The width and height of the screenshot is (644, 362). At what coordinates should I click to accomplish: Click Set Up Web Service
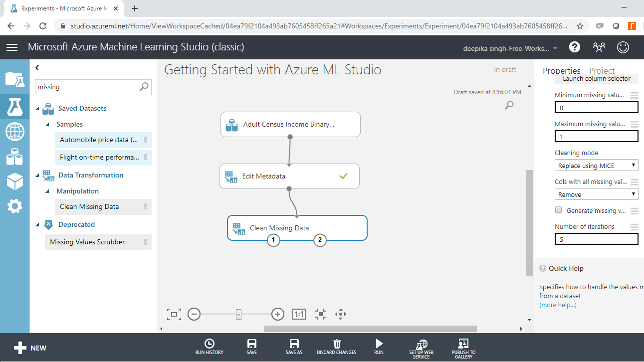422,348
